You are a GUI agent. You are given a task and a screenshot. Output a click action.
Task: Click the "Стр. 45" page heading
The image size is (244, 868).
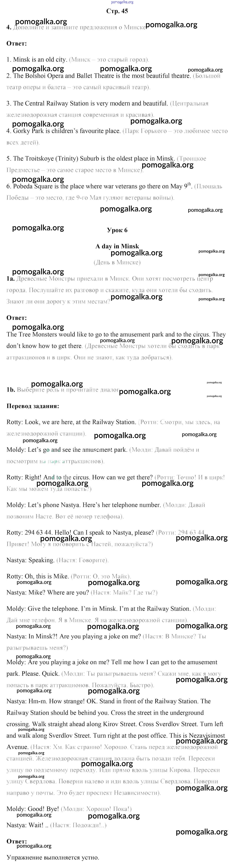pyautogui.click(x=117, y=11)
